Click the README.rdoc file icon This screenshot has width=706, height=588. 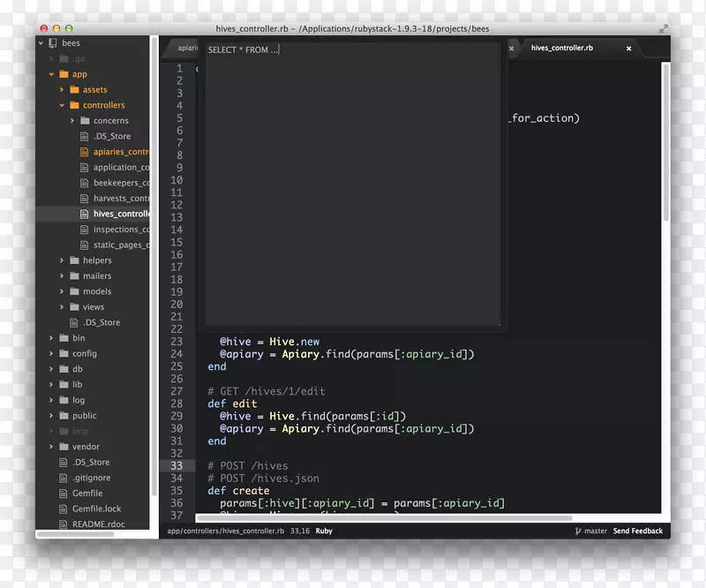point(64,524)
